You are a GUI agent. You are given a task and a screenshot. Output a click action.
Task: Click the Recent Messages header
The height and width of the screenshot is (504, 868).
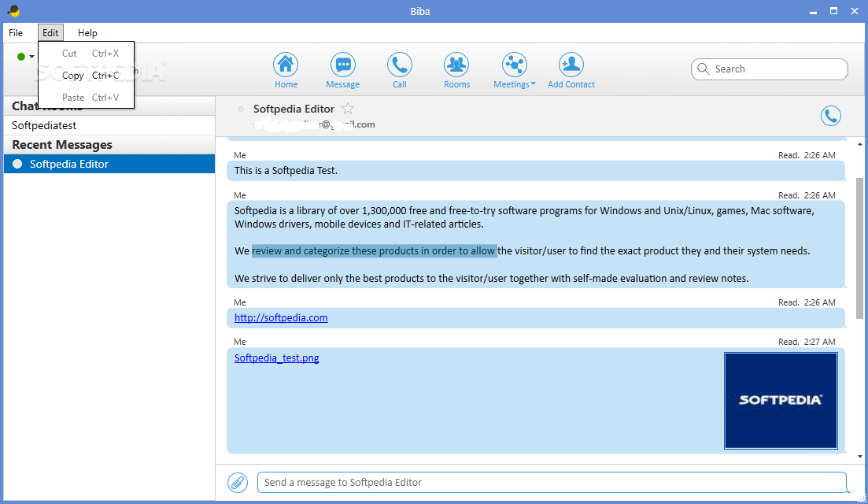pos(109,145)
